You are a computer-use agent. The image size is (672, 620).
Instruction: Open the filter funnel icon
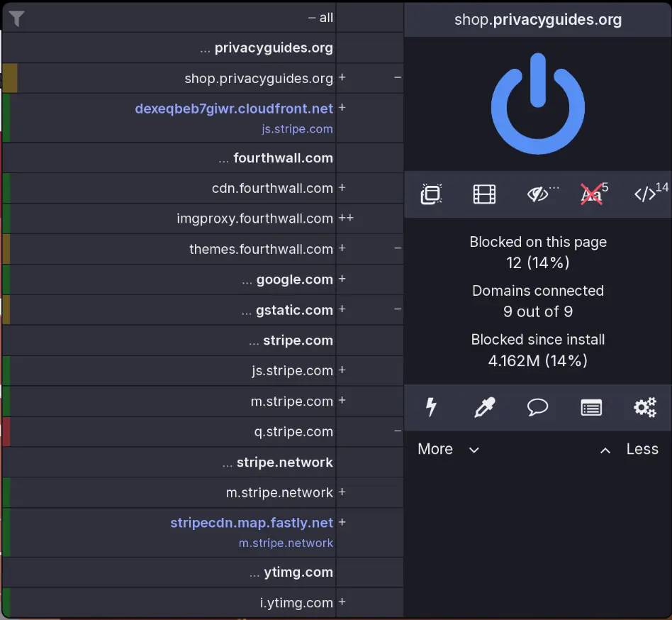point(16,18)
